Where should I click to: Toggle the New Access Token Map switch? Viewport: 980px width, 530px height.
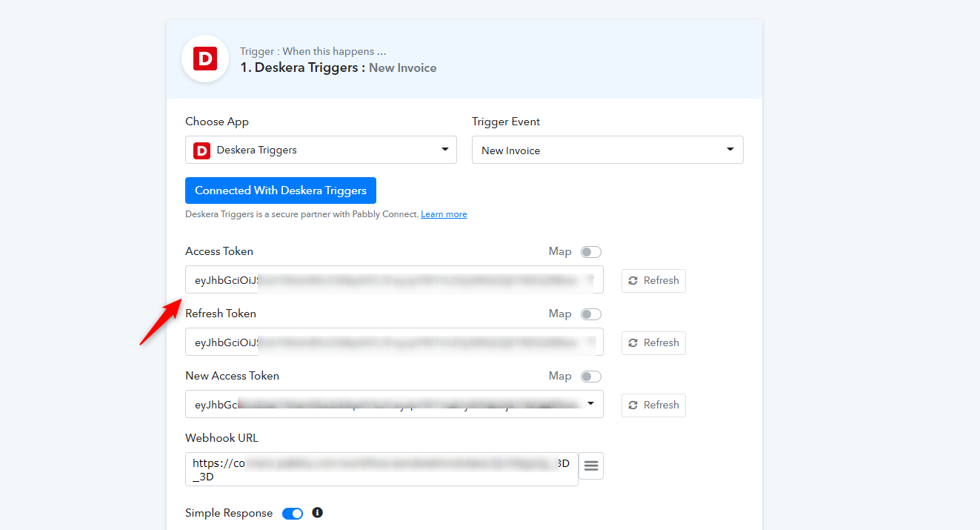pos(591,377)
